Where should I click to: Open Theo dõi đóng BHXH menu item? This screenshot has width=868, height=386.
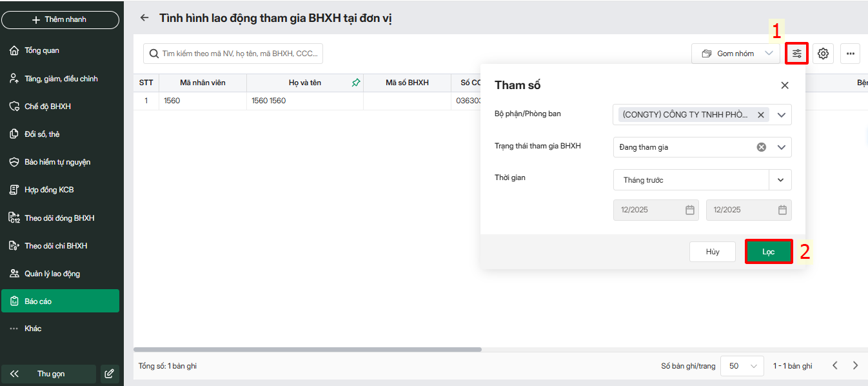click(59, 218)
